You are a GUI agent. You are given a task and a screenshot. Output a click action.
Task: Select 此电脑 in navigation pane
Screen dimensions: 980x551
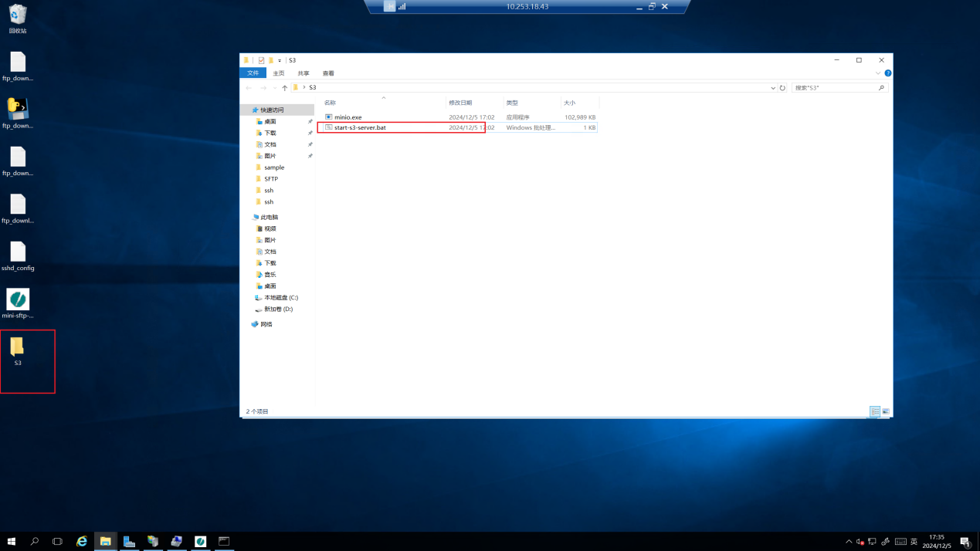tap(269, 218)
